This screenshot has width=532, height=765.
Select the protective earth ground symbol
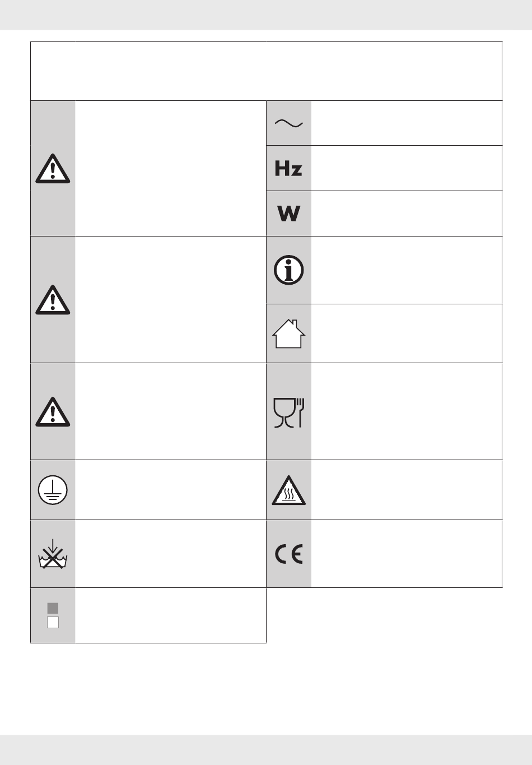tap(53, 490)
